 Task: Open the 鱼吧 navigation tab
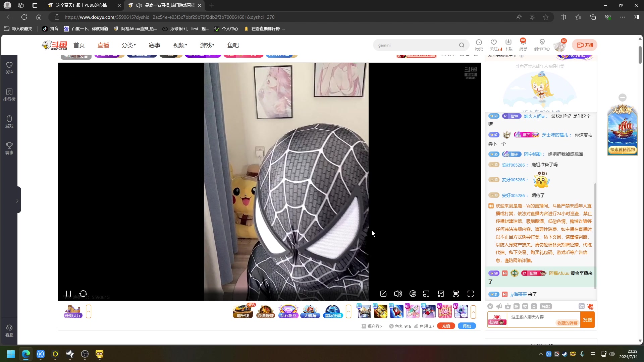233,45
